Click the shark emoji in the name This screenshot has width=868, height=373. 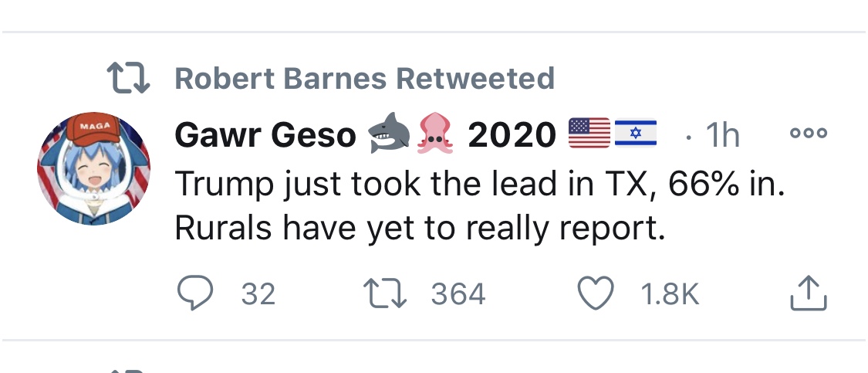point(390,134)
